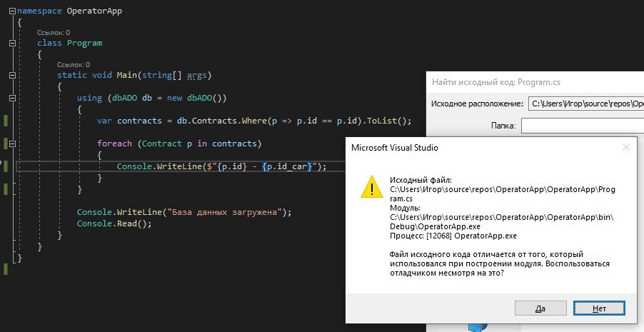Click the 'static void Main(string[] args)' line
This screenshot has width=644, height=332.
pyautogui.click(x=134, y=75)
